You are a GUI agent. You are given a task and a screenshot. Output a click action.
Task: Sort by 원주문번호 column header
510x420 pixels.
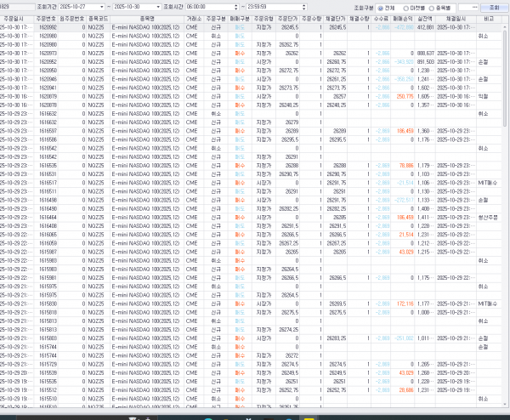[72, 19]
